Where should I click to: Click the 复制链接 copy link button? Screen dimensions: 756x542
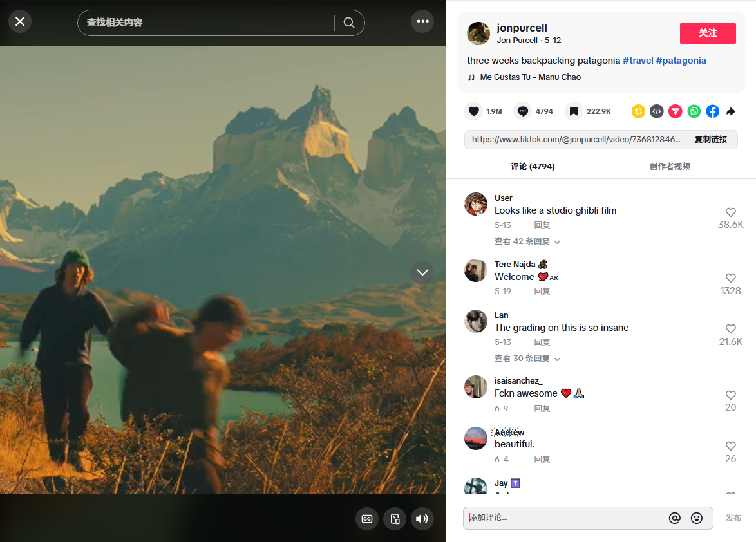(710, 140)
